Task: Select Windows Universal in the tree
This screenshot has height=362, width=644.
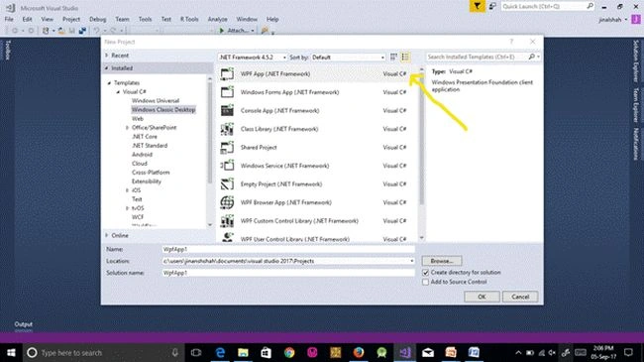Action: (156, 101)
